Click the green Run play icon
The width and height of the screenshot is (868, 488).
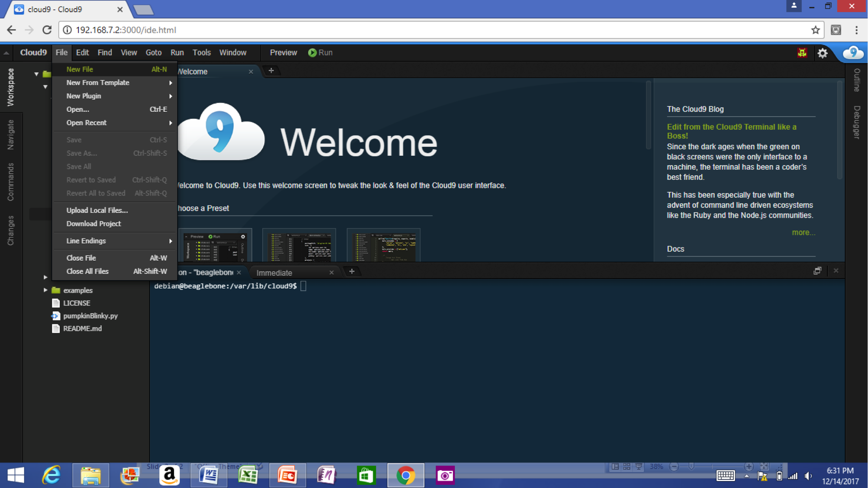(x=312, y=52)
